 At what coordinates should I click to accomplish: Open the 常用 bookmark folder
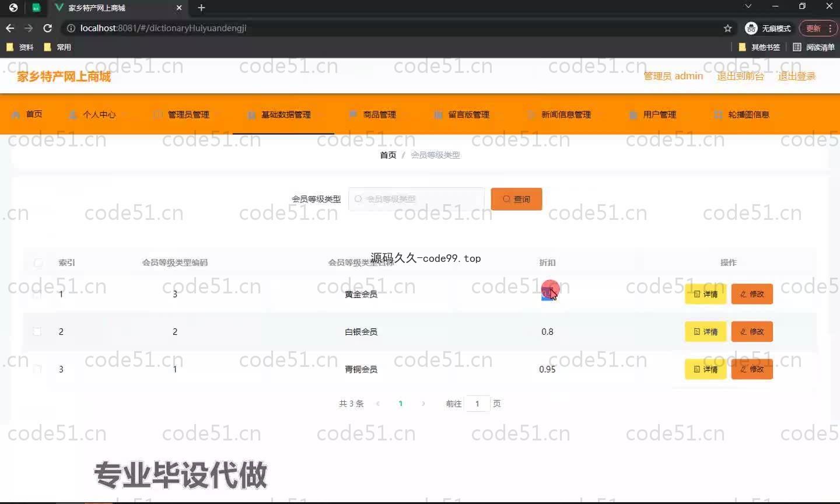pyautogui.click(x=57, y=47)
